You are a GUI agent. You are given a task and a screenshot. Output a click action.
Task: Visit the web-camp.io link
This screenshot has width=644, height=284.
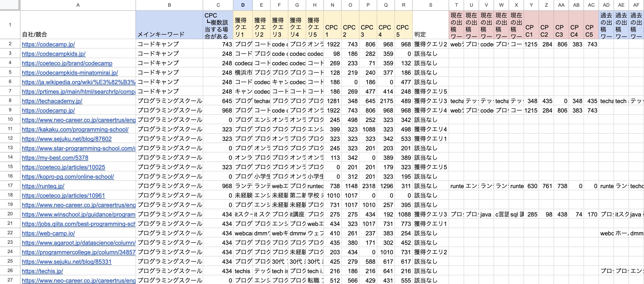pyautogui.click(x=48, y=233)
